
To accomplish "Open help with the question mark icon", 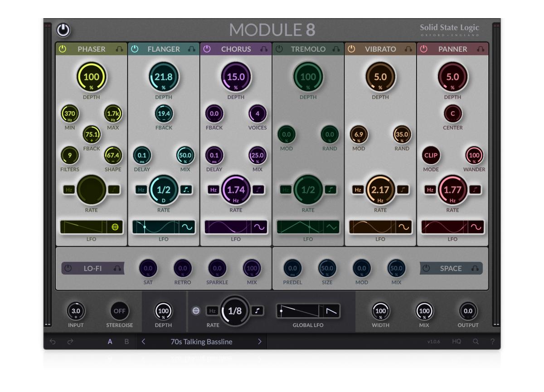I will coord(492,342).
